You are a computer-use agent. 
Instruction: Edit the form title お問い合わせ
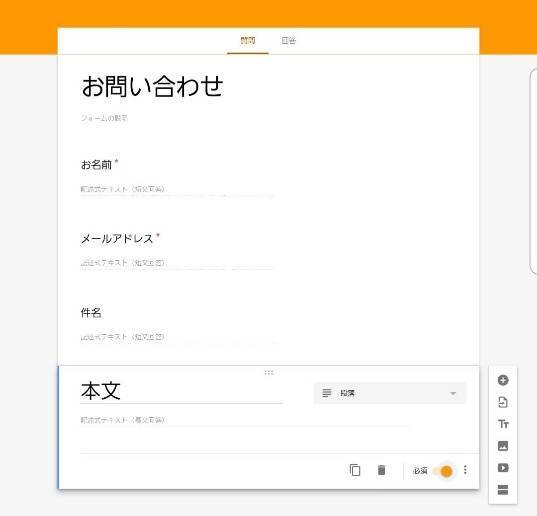[152, 86]
